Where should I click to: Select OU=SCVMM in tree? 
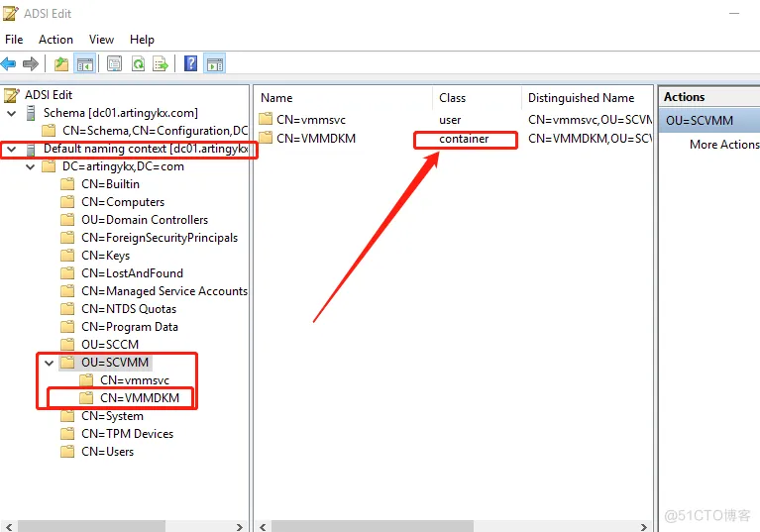(x=115, y=363)
